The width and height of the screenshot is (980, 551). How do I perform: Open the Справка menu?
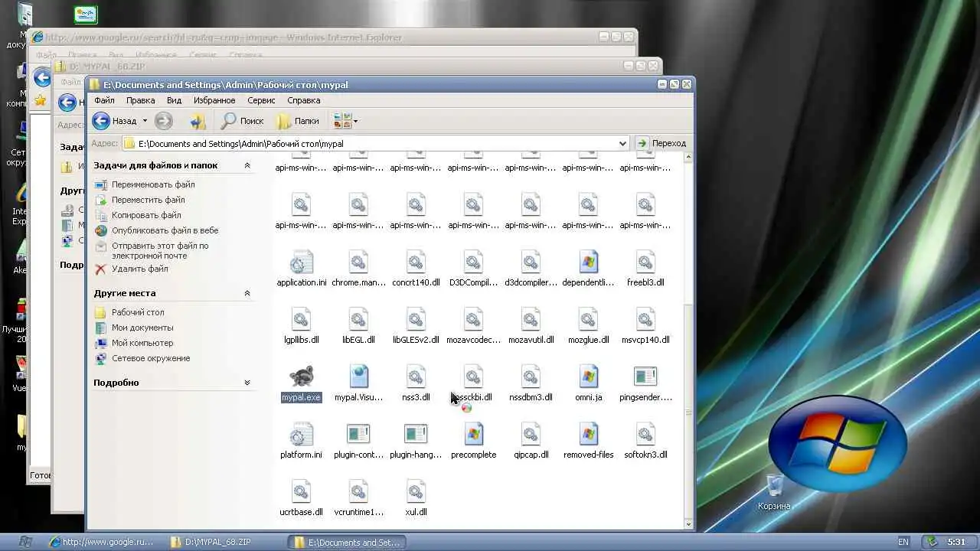tap(304, 100)
